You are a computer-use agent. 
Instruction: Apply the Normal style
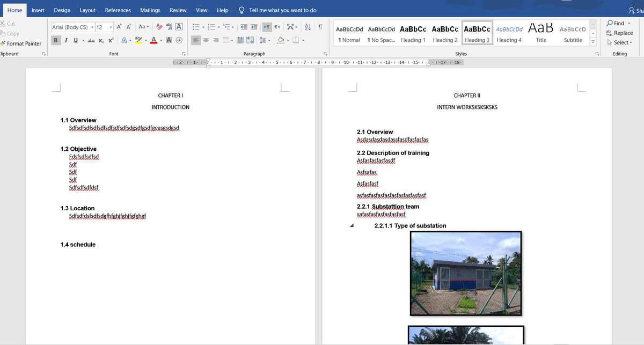click(349, 33)
